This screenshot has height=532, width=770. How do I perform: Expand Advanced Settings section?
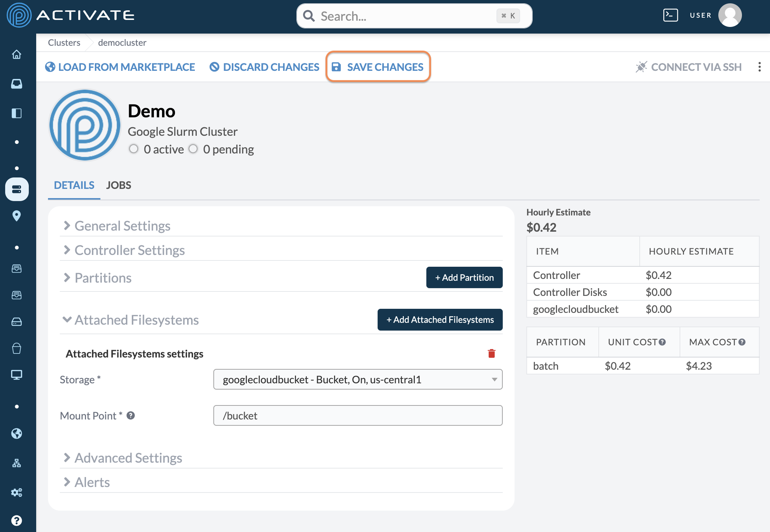tap(281, 458)
